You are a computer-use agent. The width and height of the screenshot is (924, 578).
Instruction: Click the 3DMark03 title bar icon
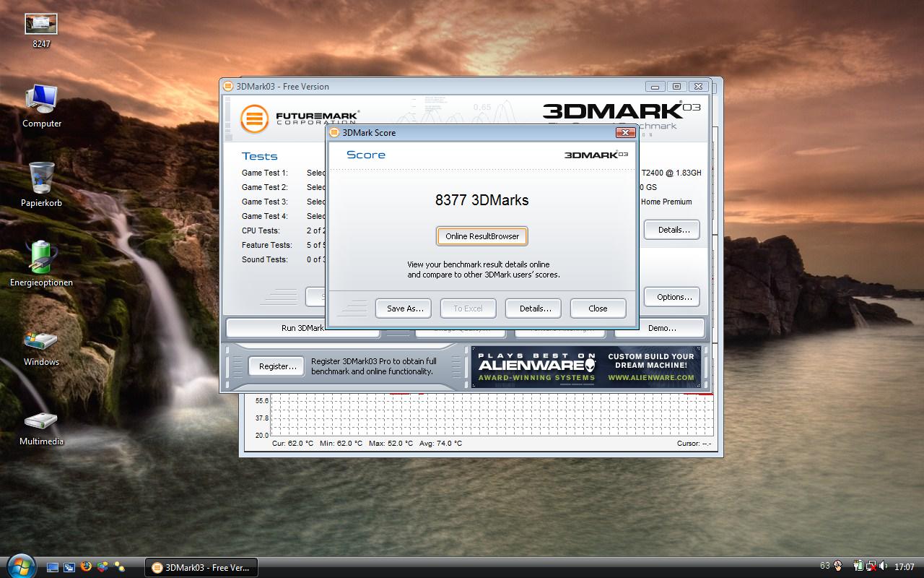228,86
